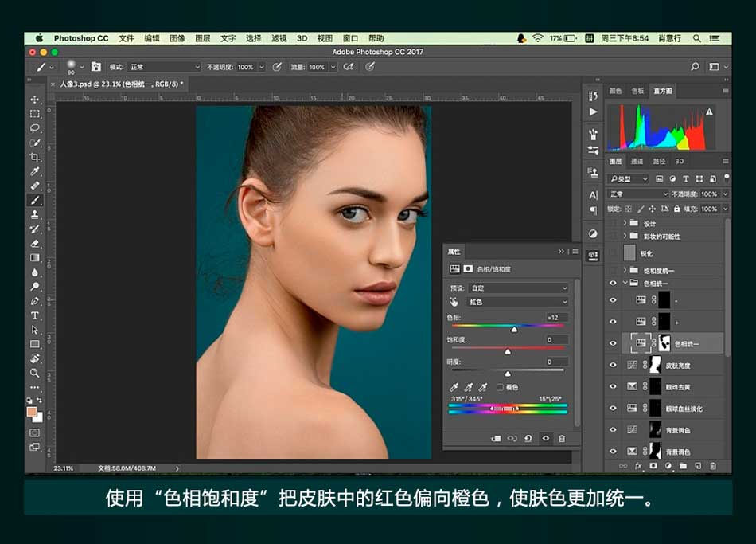Open the 滤镜 menu
The height and width of the screenshot is (544, 756).
(x=279, y=38)
